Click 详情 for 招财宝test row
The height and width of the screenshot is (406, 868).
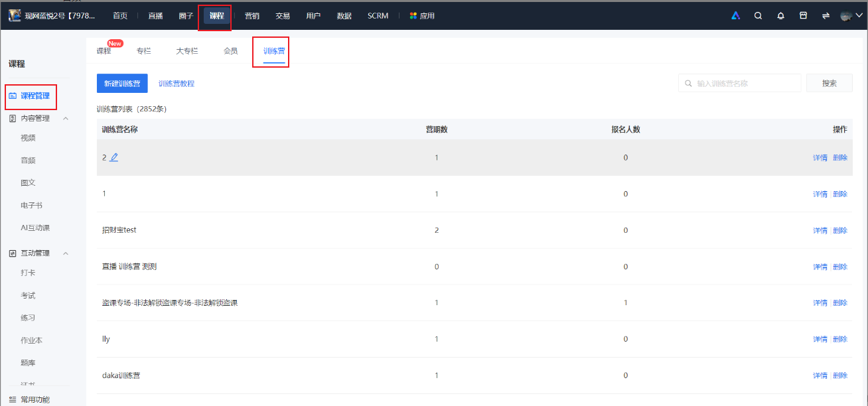820,230
